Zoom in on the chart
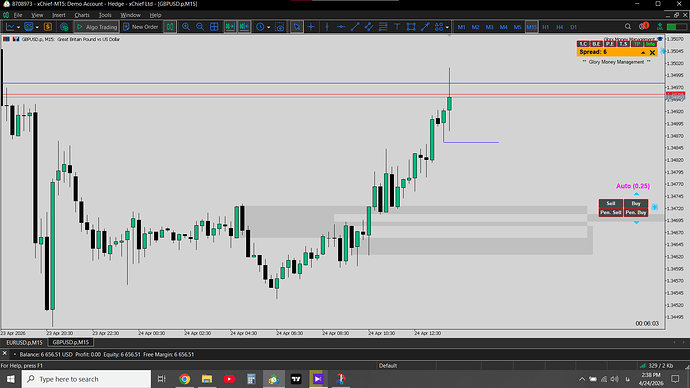This screenshot has width=690, height=388. pyautogui.click(x=186, y=27)
